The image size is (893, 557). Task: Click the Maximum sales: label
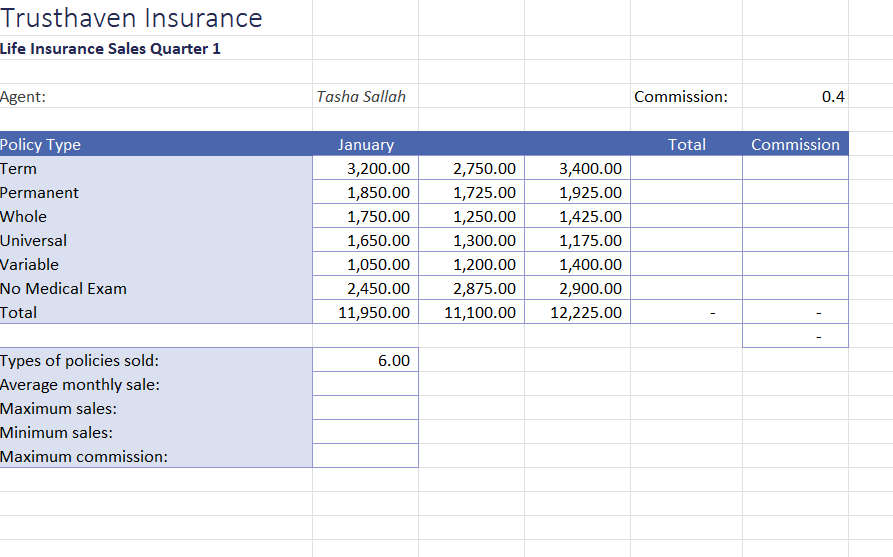coord(156,408)
